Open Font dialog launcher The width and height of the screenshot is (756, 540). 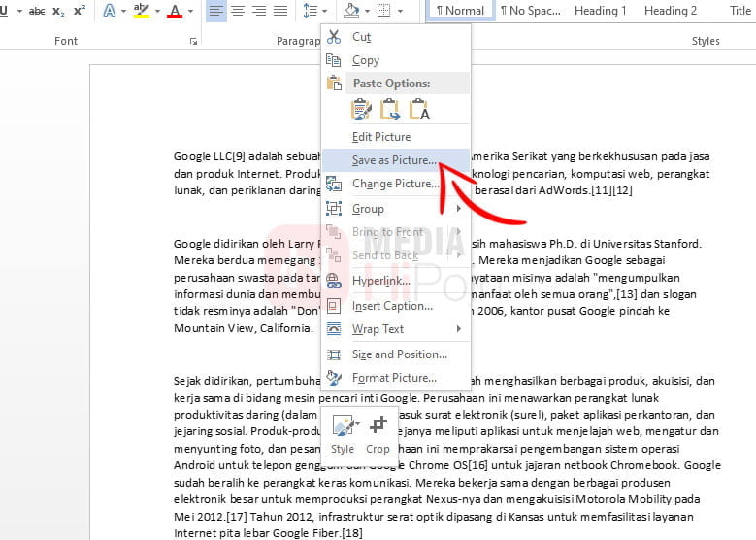pyautogui.click(x=193, y=42)
